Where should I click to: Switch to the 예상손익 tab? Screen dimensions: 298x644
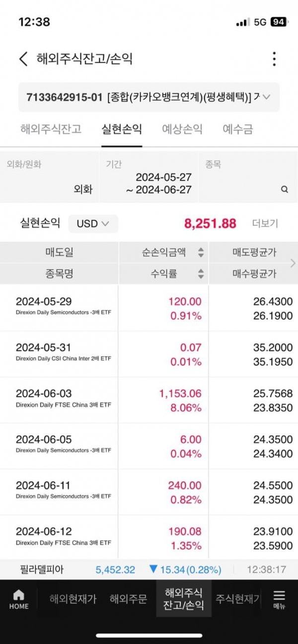click(x=182, y=129)
